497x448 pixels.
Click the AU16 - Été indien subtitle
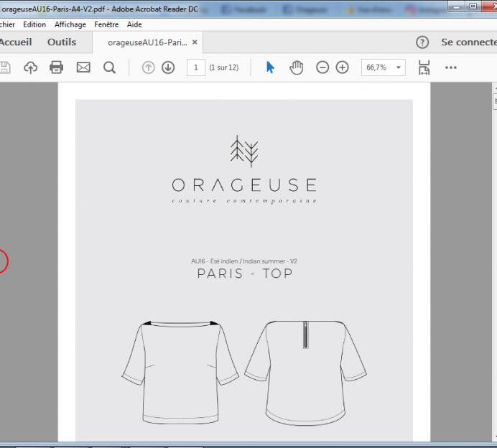(x=244, y=261)
